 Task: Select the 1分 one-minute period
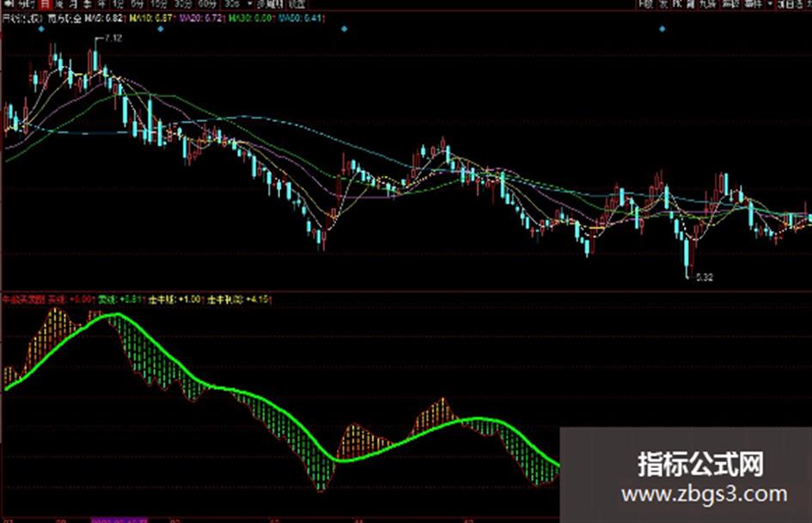(x=119, y=4)
